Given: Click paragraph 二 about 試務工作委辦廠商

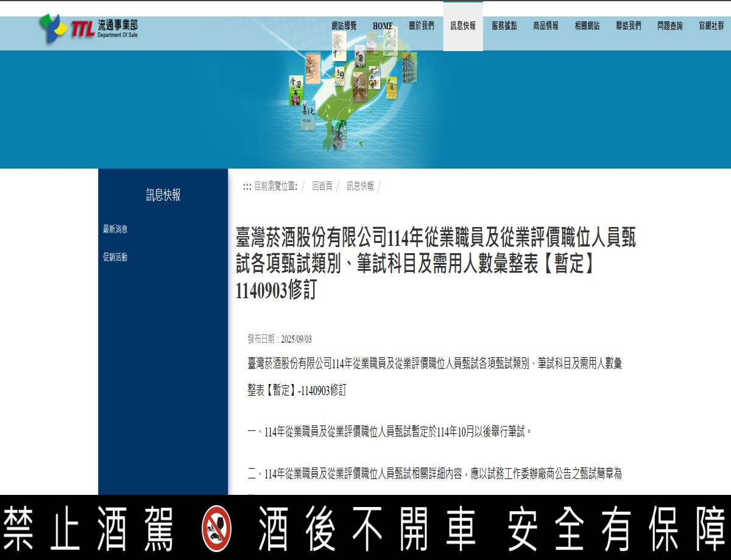Looking at the screenshot, I should (x=435, y=474).
